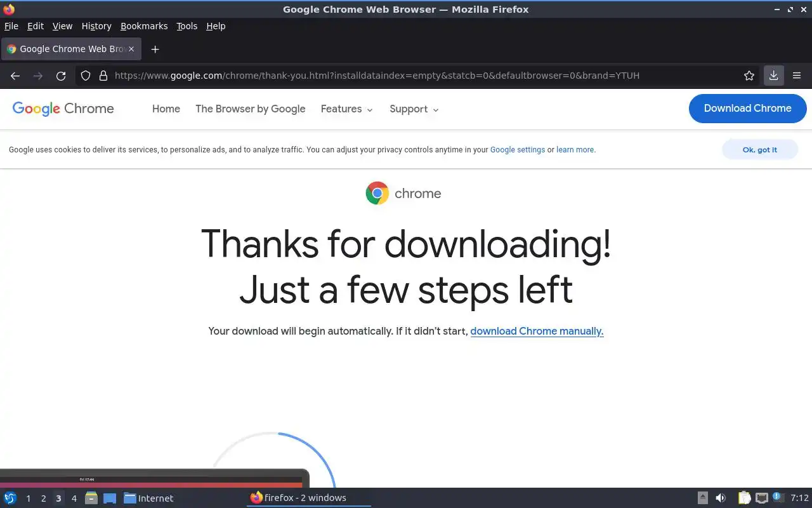Switch to virtual desktop 4

[x=74, y=498]
